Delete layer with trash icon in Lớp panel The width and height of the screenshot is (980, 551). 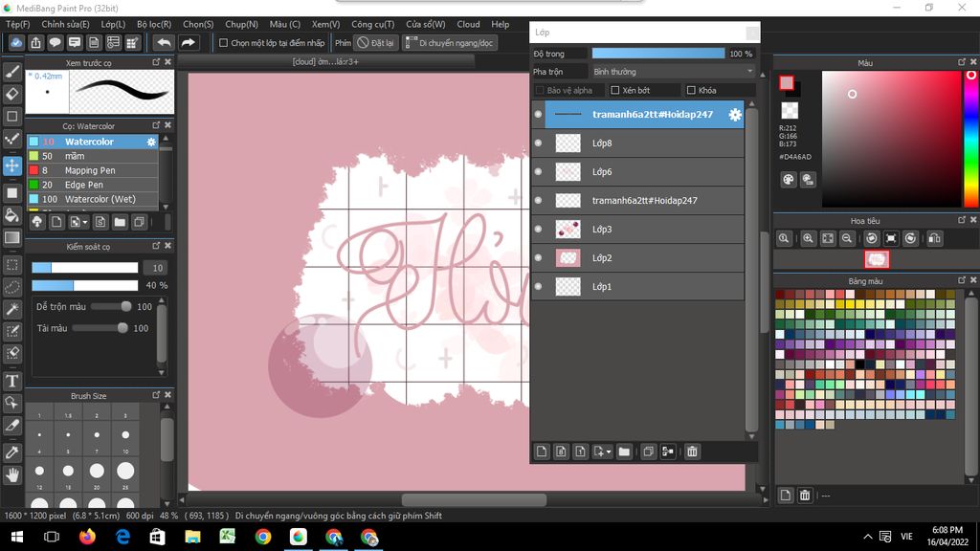[692, 452]
